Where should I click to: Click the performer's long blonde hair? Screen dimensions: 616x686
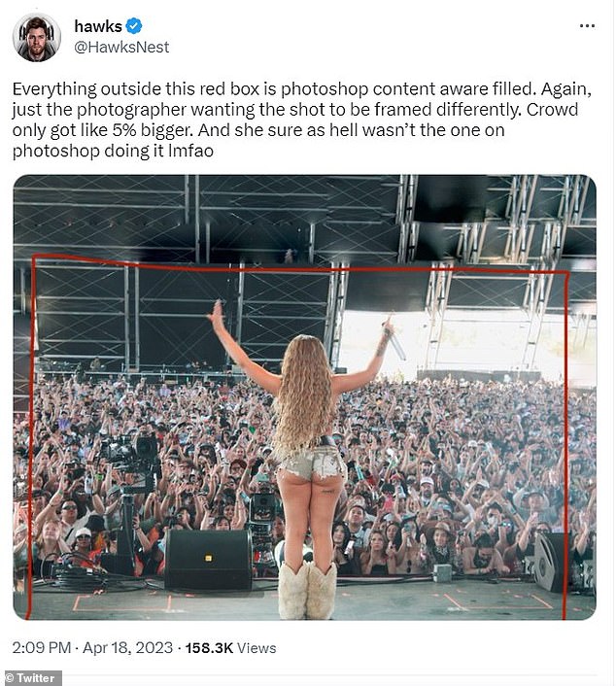click(x=305, y=394)
